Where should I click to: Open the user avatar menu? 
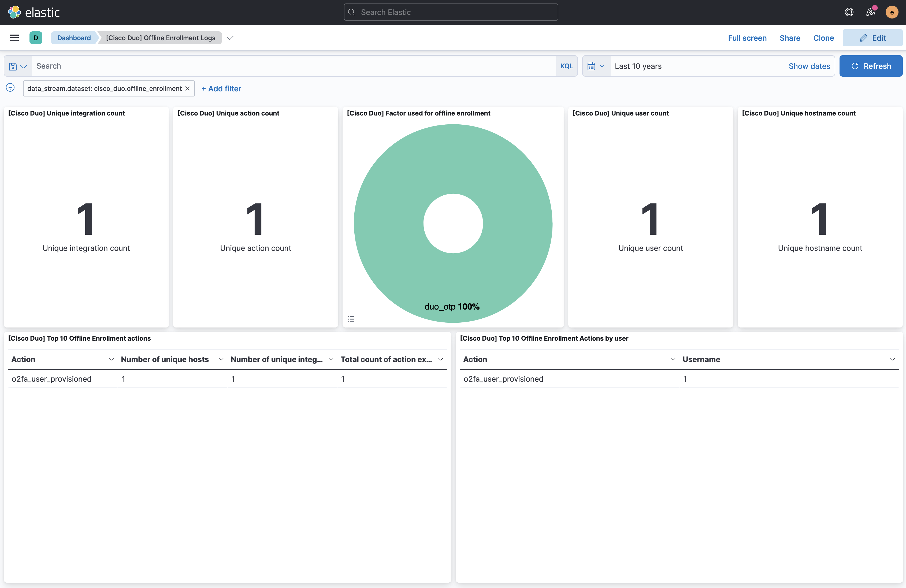click(x=892, y=12)
